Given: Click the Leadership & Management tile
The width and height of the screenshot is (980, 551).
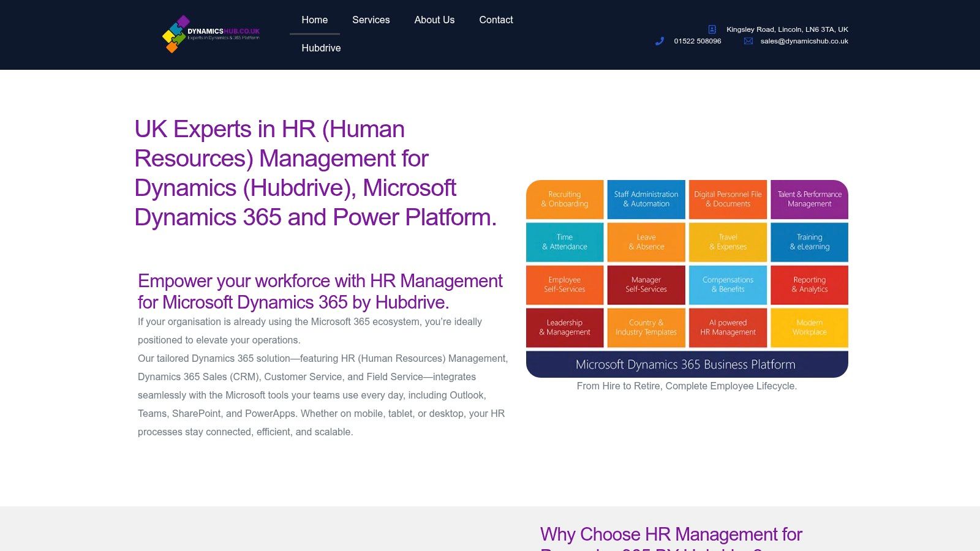Looking at the screenshot, I should pos(565,328).
